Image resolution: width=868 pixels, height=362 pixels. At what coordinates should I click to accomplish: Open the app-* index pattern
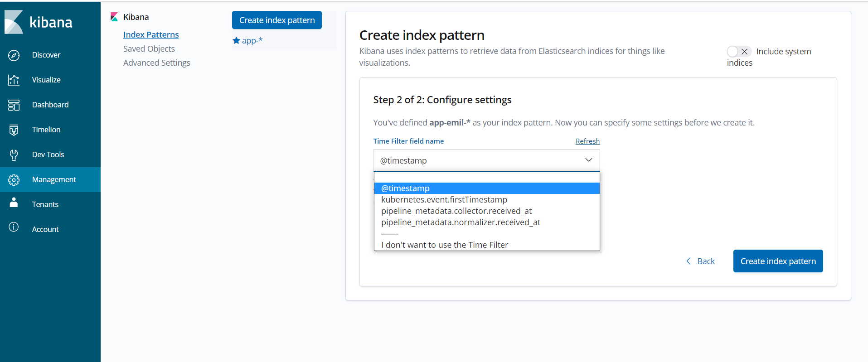[x=252, y=40]
